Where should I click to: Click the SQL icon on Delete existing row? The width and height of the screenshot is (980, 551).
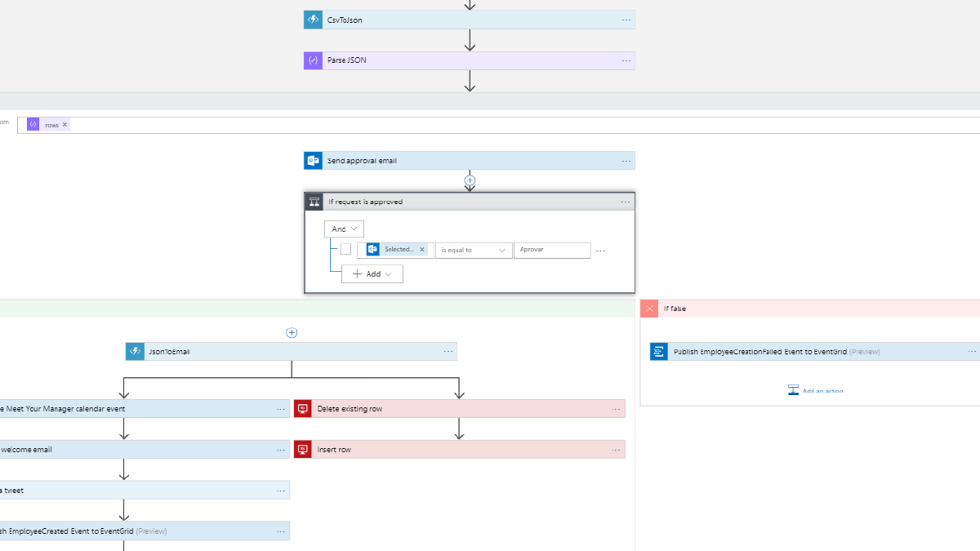(303, 409)
